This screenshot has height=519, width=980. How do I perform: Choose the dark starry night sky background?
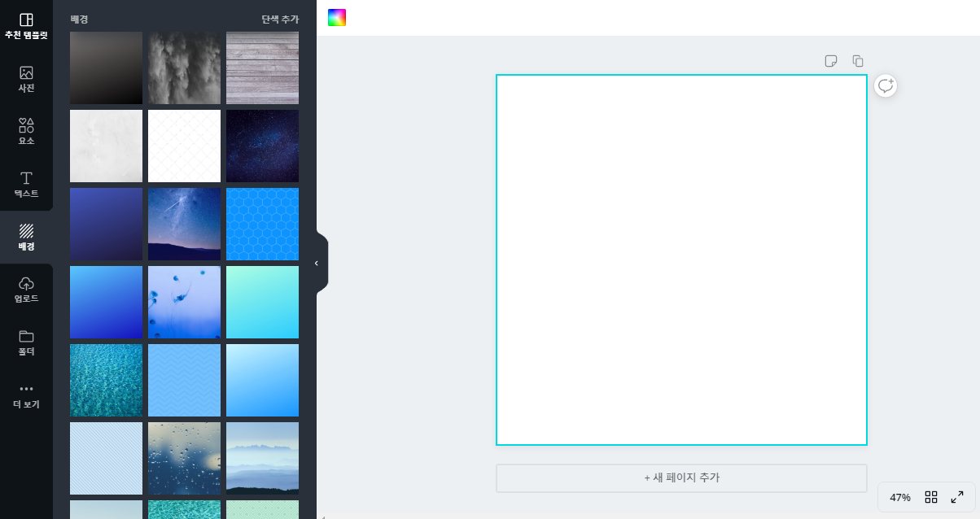pos(262,146)
